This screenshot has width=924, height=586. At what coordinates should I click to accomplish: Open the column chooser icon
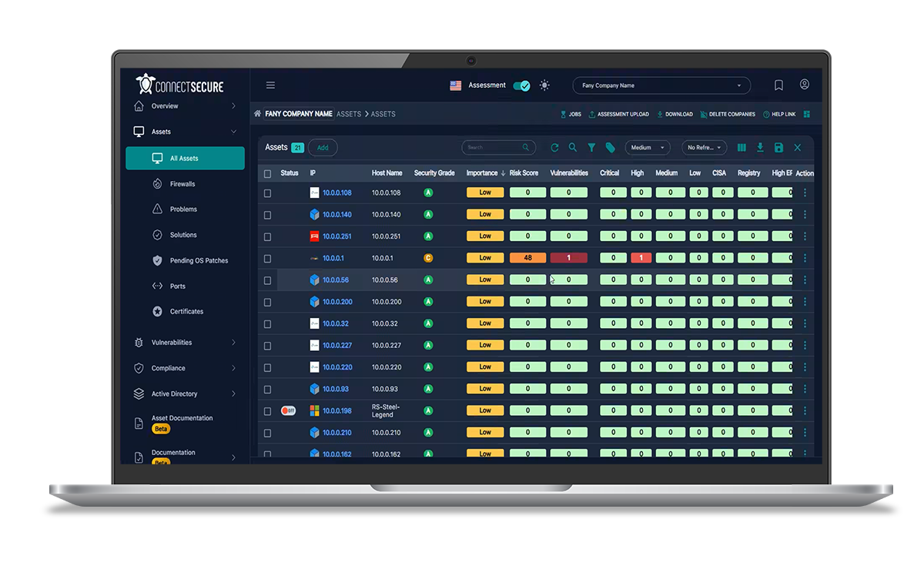coord(742,147)
